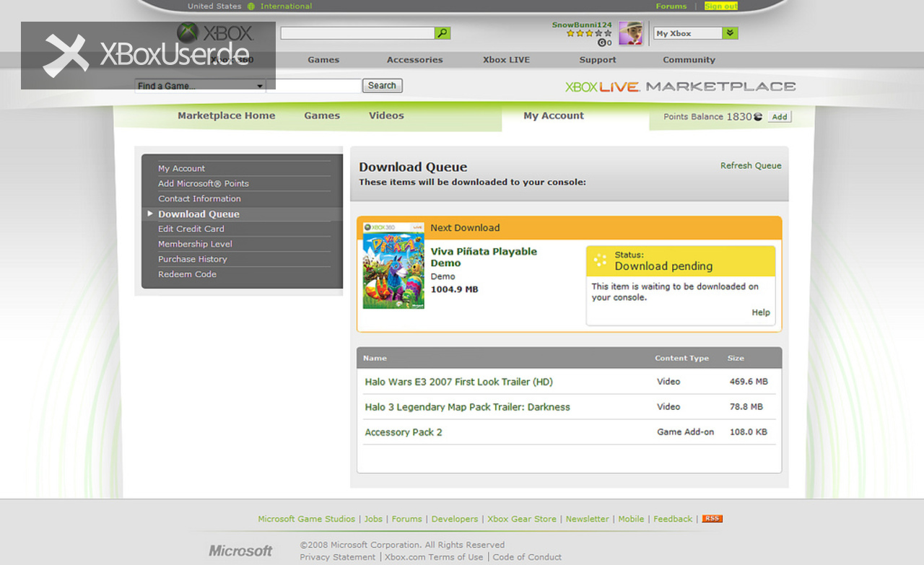Image resolution: width=924 pixels, height=565 pixels.
Task: Click the Search button
Action: pyautogui.click(x=382, y=86)
